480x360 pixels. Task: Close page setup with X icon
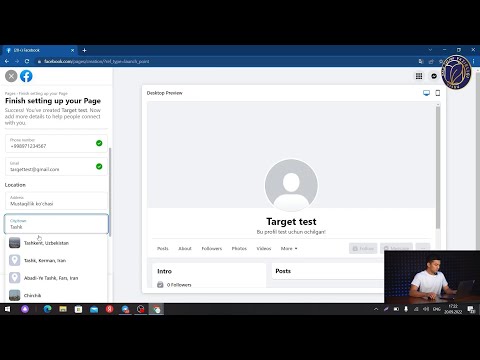11,76
